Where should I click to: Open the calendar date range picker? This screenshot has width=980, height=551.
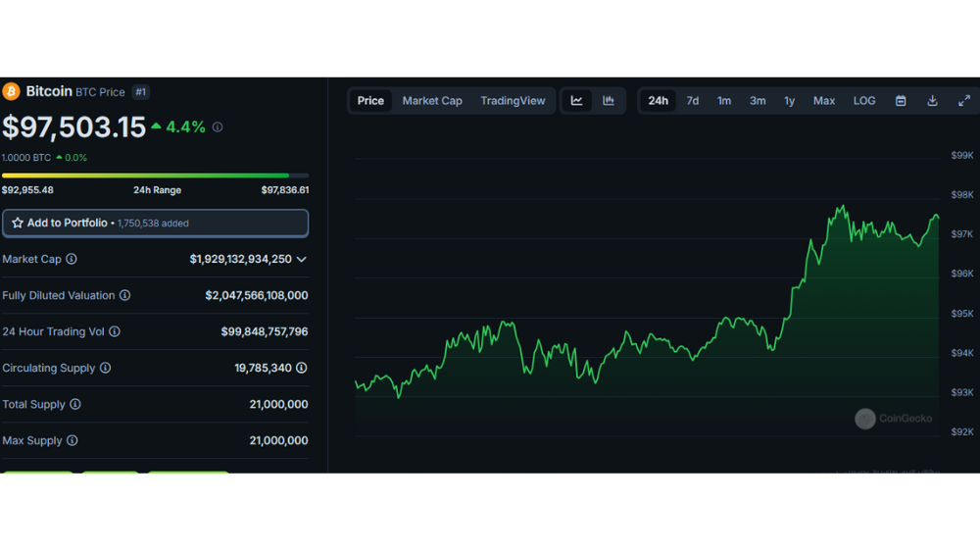tap(901, 101)
